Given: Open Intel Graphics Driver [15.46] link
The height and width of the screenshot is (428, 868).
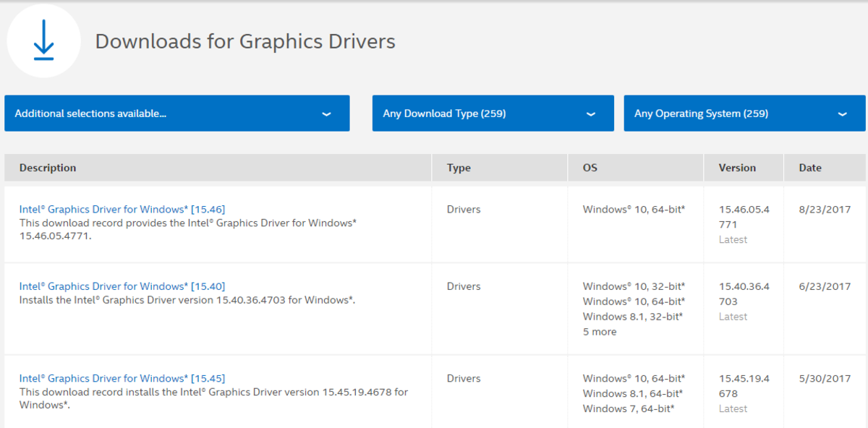Looking at the screenshot, I should point(122,210).
